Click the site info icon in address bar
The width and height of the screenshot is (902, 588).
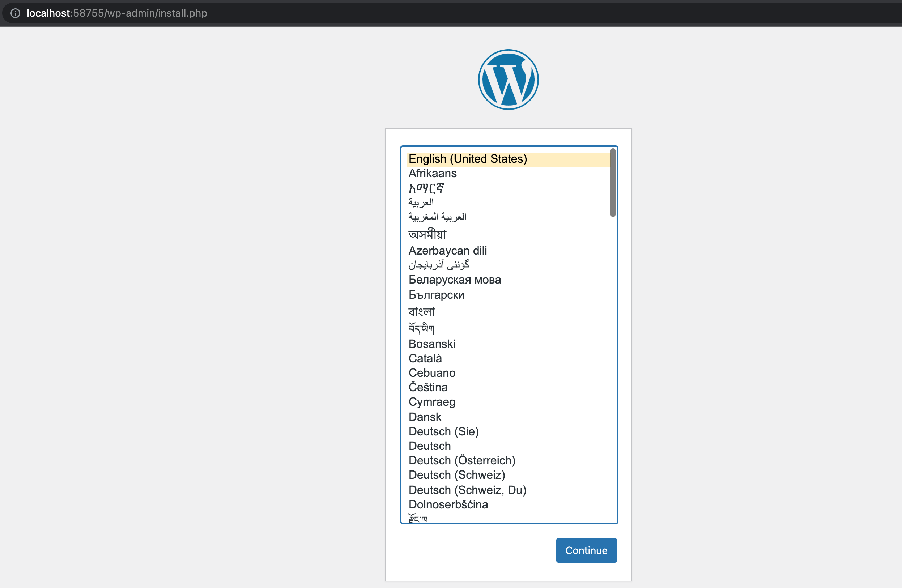pyautogui.click(x=15, y=13)
